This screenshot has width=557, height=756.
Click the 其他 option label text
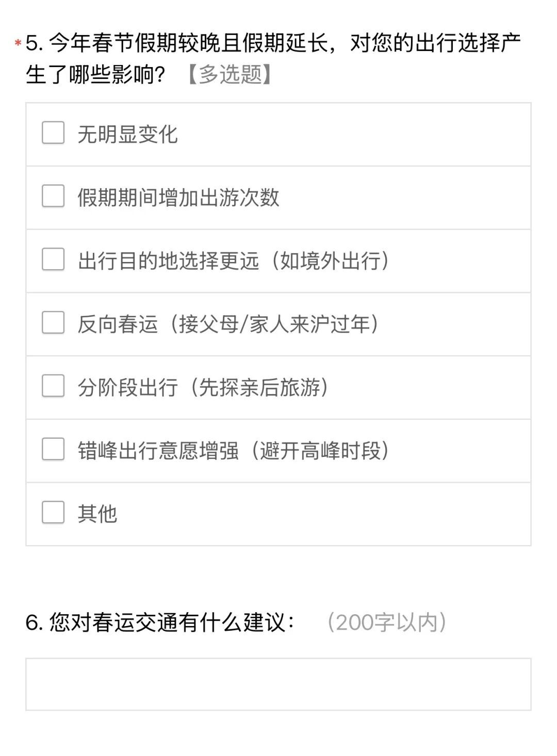point(97,514)
